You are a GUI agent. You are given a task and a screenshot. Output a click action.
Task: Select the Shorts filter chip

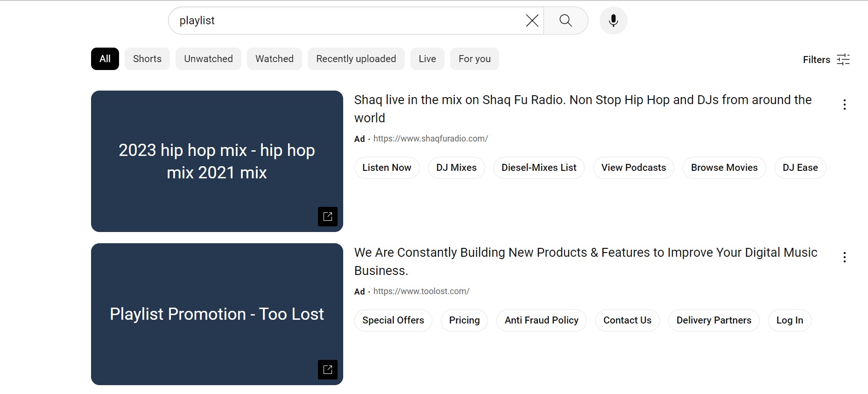pos(147,59)
